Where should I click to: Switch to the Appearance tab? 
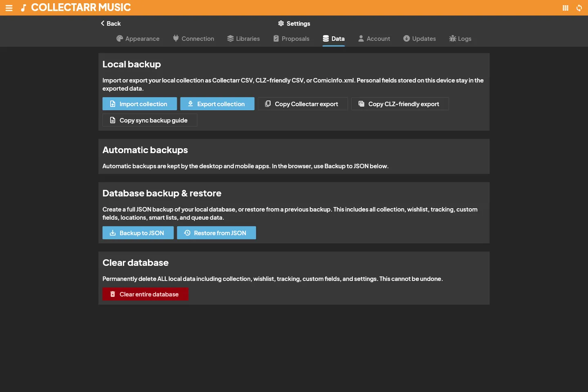(x=138, y=38)
